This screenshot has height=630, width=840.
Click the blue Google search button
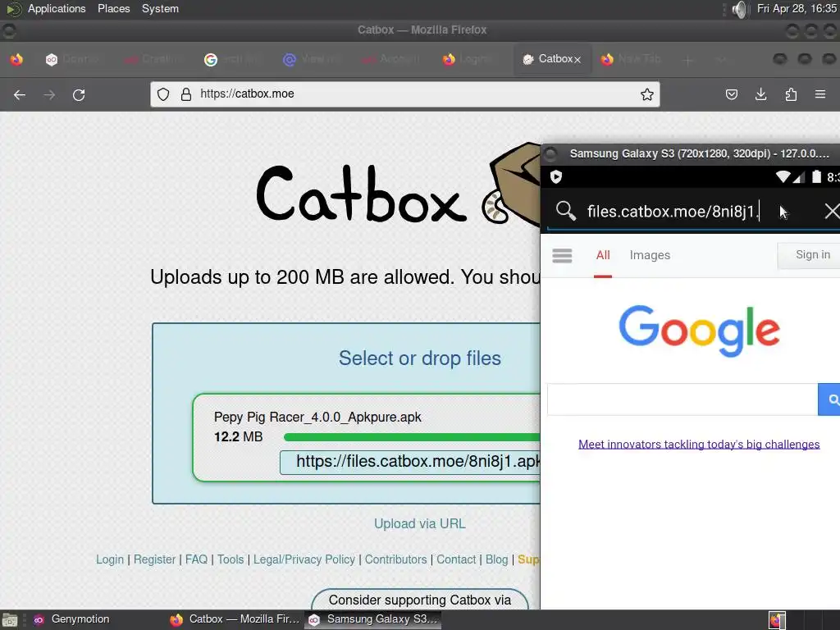pos(830,399)
